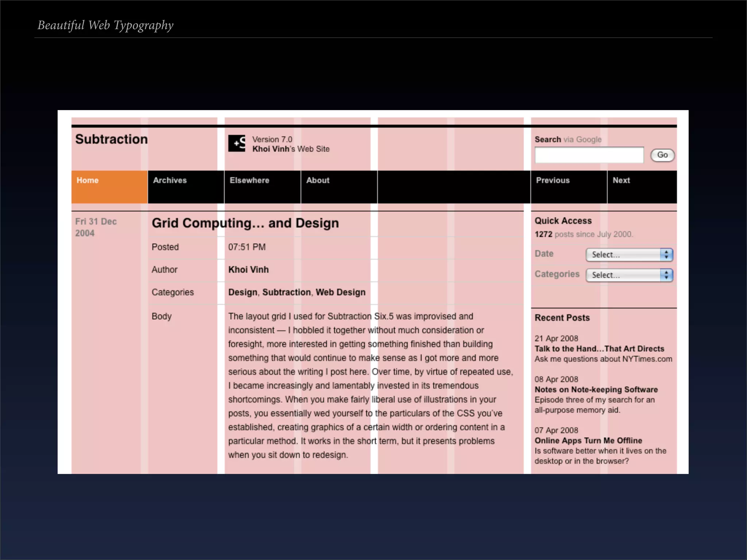This screenshot has width=747, height=560.
Task: Click the Google search input field
Action: 589,155
